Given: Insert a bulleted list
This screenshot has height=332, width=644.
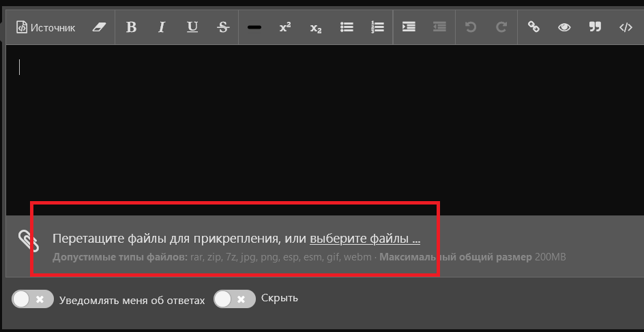Looking at the screenshot, I should (x=347, y=27).
